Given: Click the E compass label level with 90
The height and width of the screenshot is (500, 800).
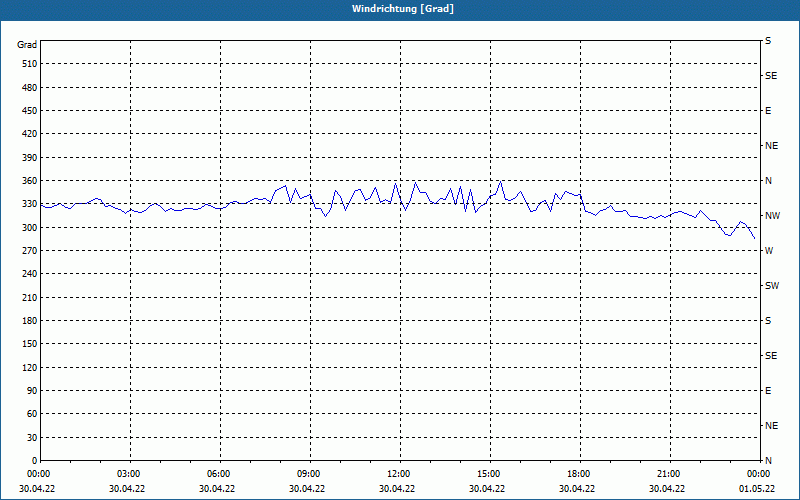Looking at the screenshot, I should click(768, 391).
